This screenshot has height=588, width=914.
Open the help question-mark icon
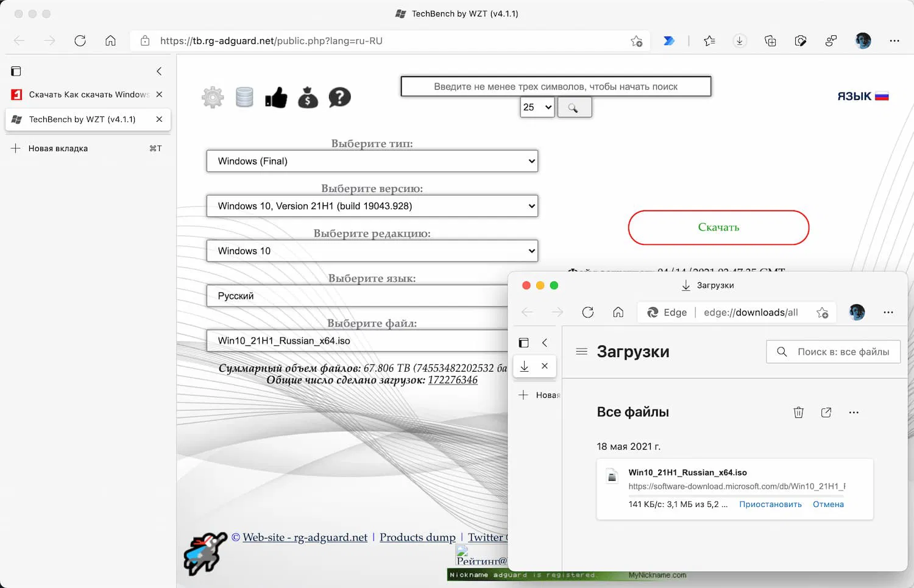click(x=339, y=97)
